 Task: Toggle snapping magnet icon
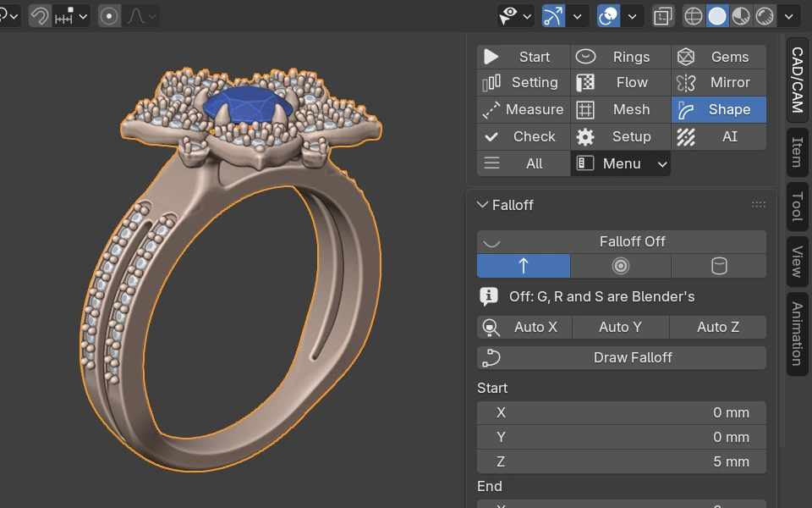coord(40,16)
